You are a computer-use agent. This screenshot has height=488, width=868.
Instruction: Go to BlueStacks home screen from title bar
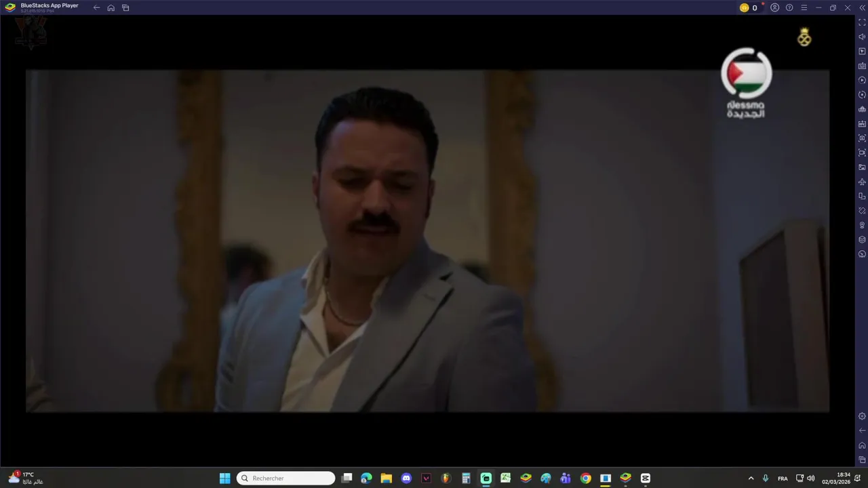pos(111,7)
